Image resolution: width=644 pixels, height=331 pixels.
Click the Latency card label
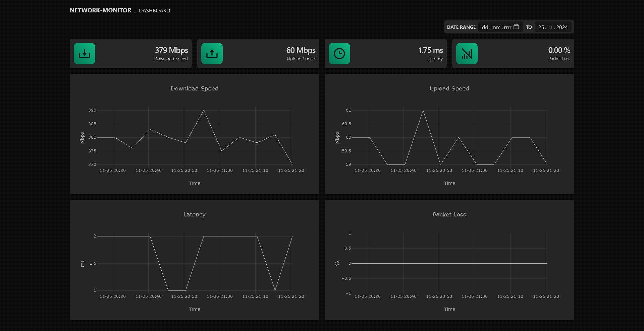tap(435, 59)
